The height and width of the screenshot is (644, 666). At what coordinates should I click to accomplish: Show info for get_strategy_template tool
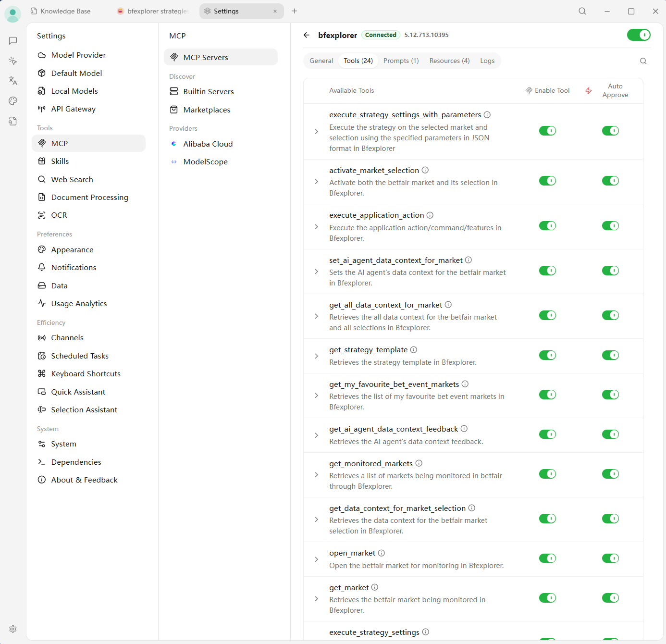pyautogui.click(x=414, y=350)
